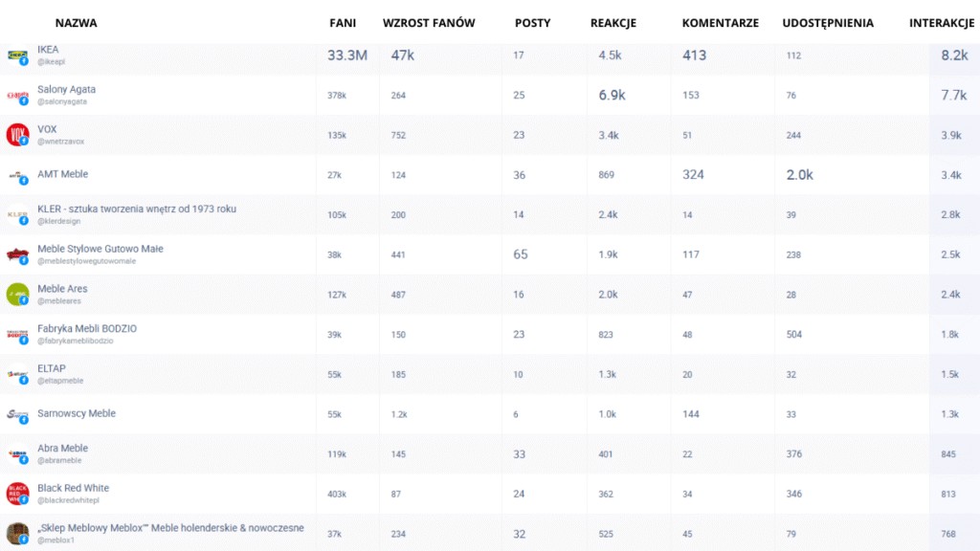Click the IKEA page logo icon
Screen dimensions: 980x551
(17, 55)
